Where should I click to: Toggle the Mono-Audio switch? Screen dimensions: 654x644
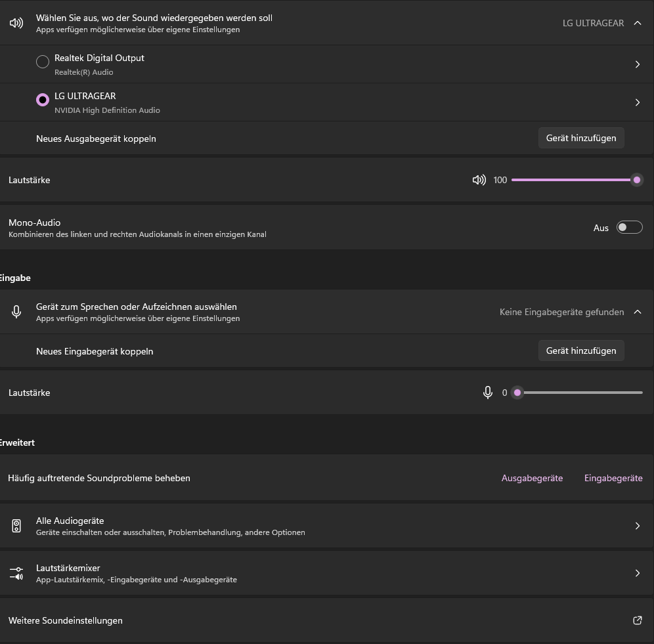629,227
